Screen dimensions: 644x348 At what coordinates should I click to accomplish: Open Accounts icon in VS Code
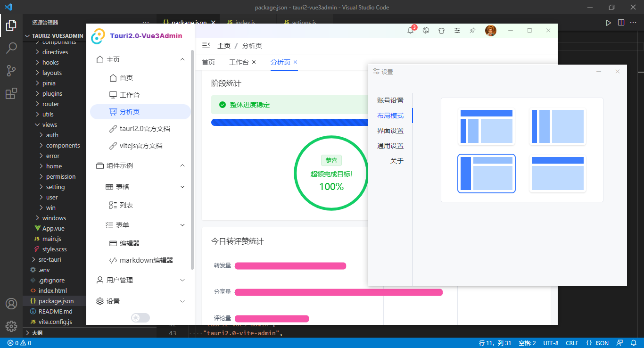[x=11, y=304]
